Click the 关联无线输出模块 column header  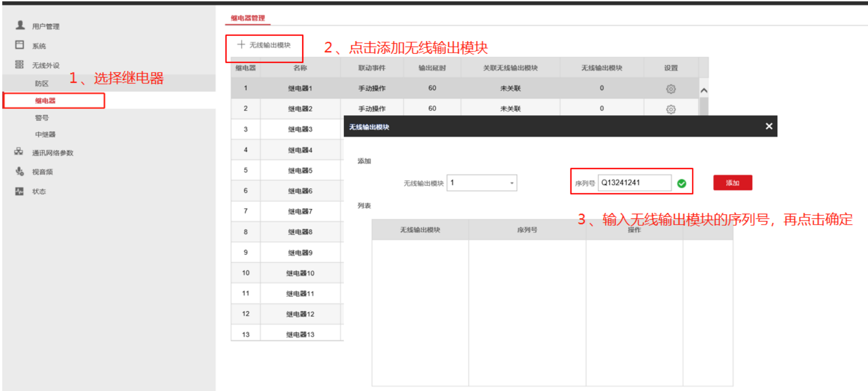(x=510, y=68)
